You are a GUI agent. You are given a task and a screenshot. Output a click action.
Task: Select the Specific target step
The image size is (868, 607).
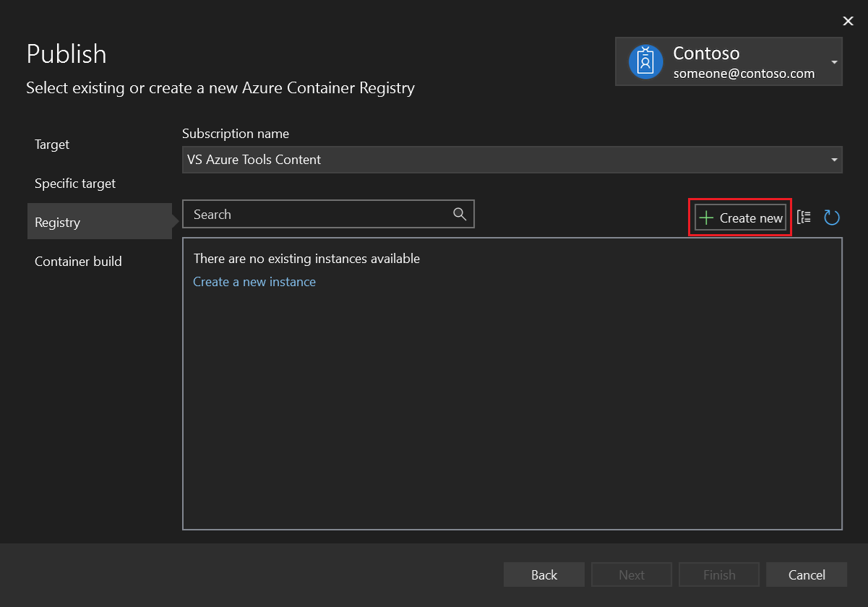[x=74, y=184]
